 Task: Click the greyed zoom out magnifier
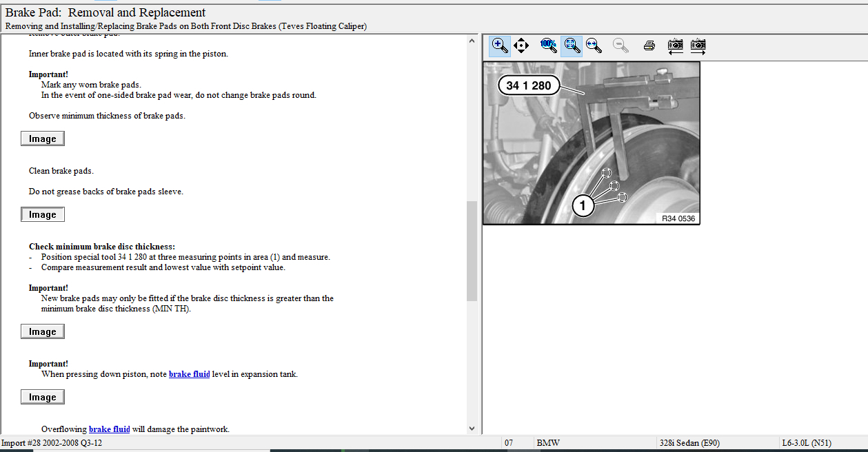[x=621, y=46]
